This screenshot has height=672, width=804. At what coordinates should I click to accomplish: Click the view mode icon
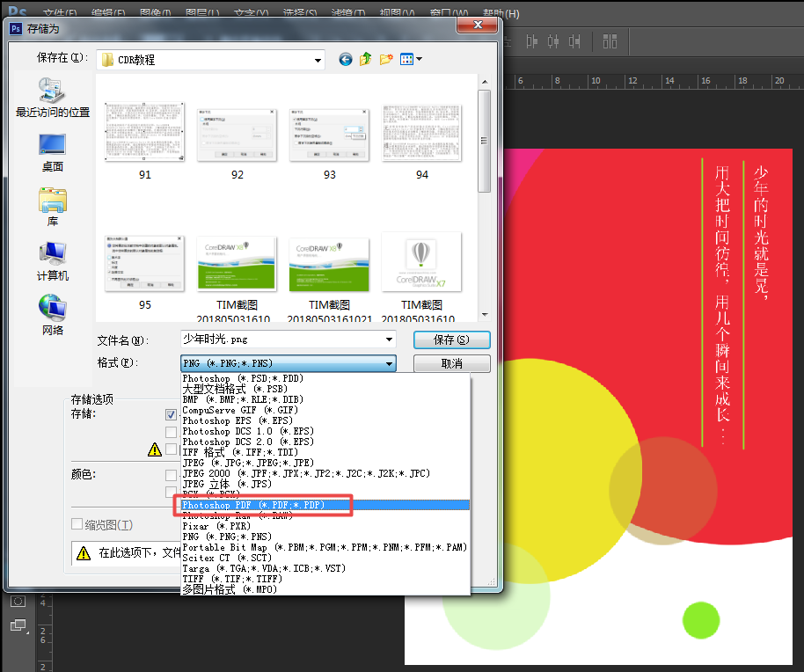point(406,59)
